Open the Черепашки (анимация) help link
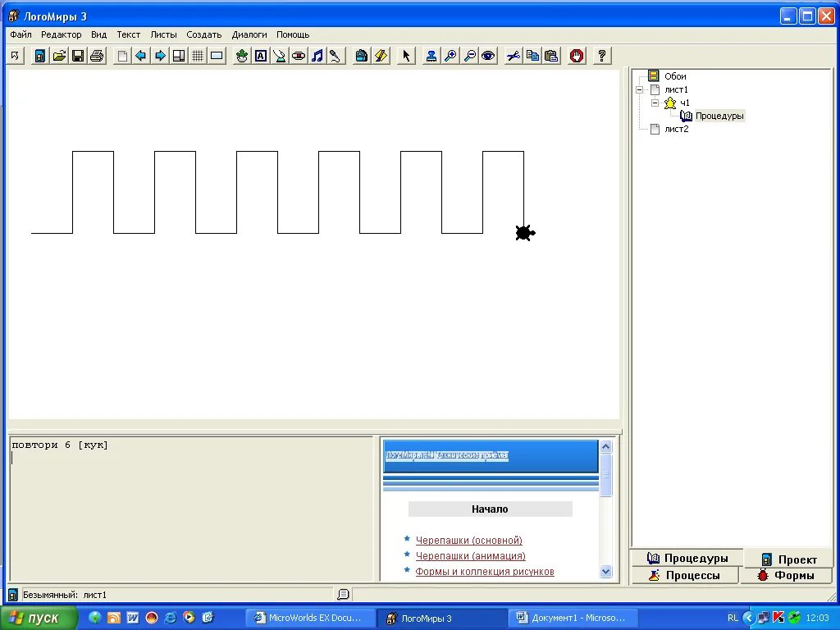This screenshot has width=840, height=630. [x=470, y=555]
